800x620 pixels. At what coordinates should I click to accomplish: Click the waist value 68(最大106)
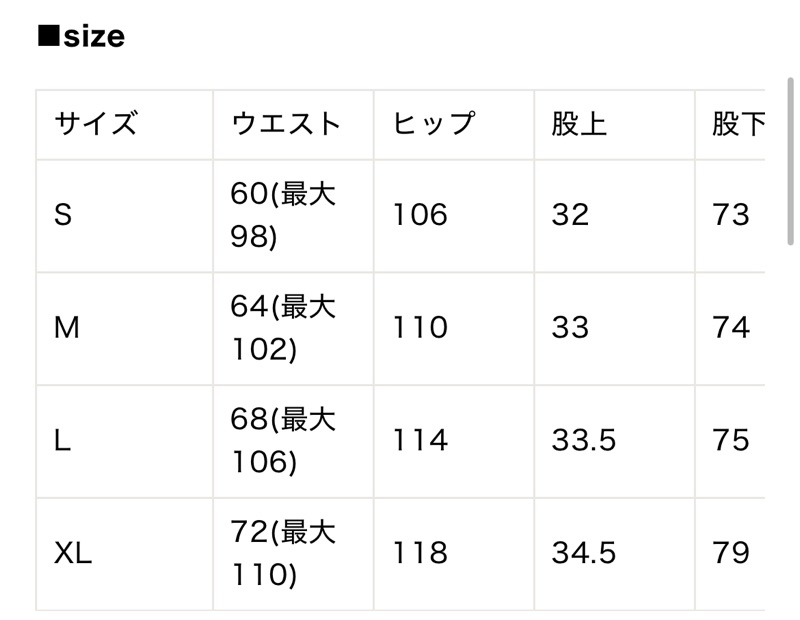283,441
